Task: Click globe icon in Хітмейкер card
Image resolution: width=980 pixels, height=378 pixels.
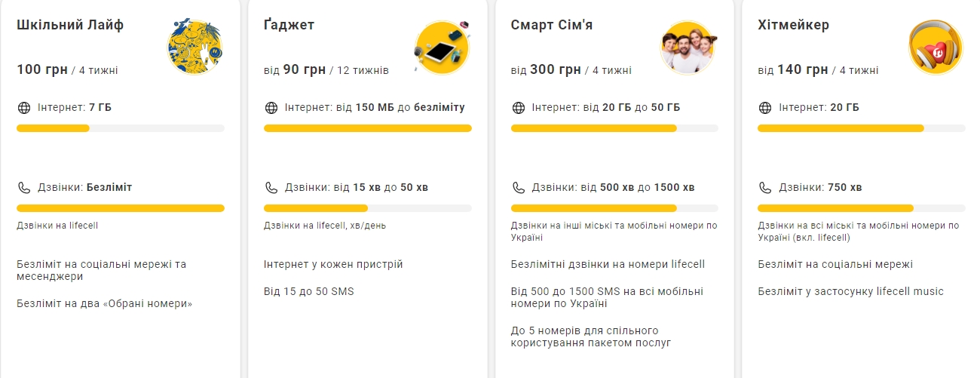Action: coord(764,108)
